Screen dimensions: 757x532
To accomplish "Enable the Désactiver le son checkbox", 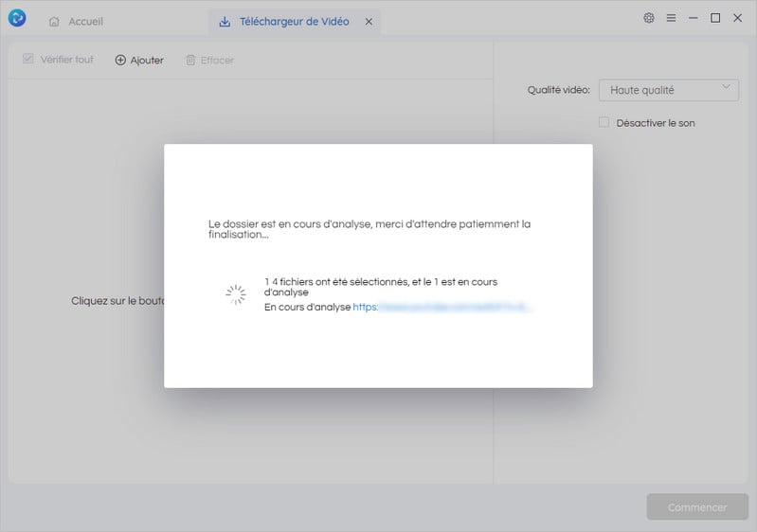I will (604, 122).
